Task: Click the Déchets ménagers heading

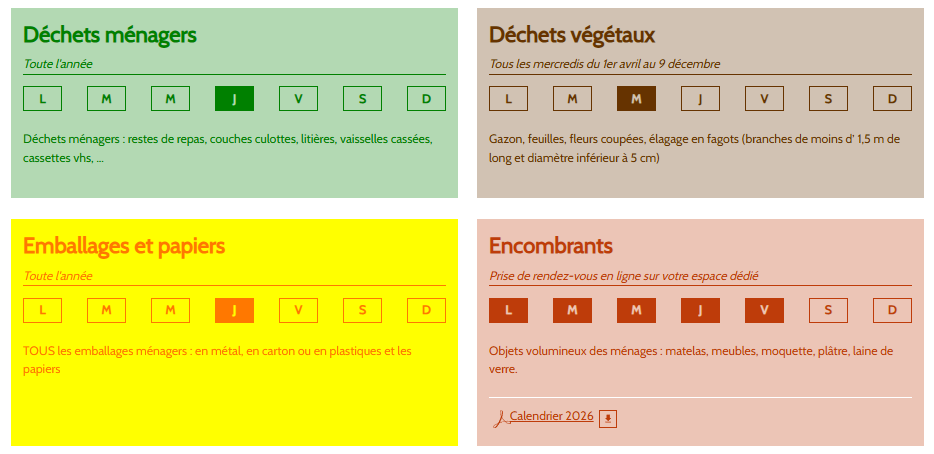Action: [110, 35]
